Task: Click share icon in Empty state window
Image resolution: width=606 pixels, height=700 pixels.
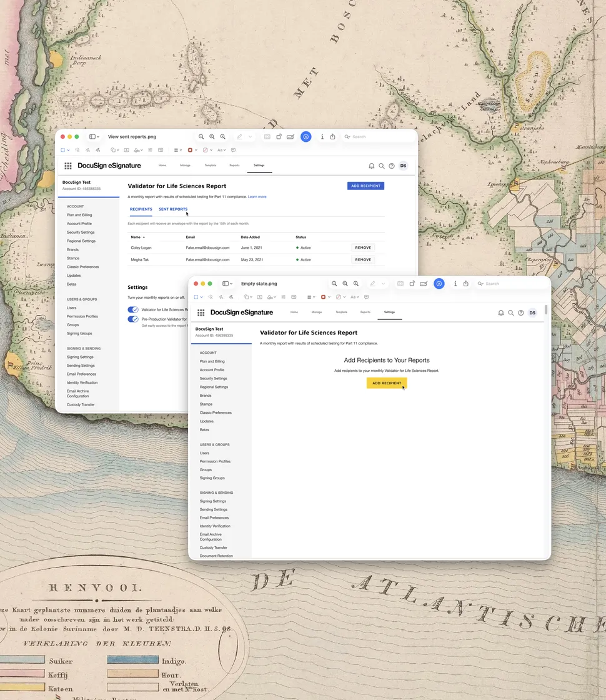Action: pos(466,284)
